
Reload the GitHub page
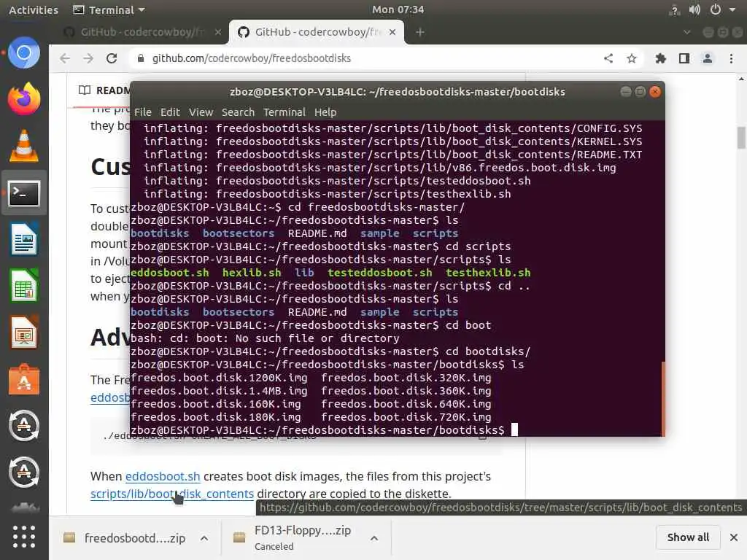(x=112, y=58)
